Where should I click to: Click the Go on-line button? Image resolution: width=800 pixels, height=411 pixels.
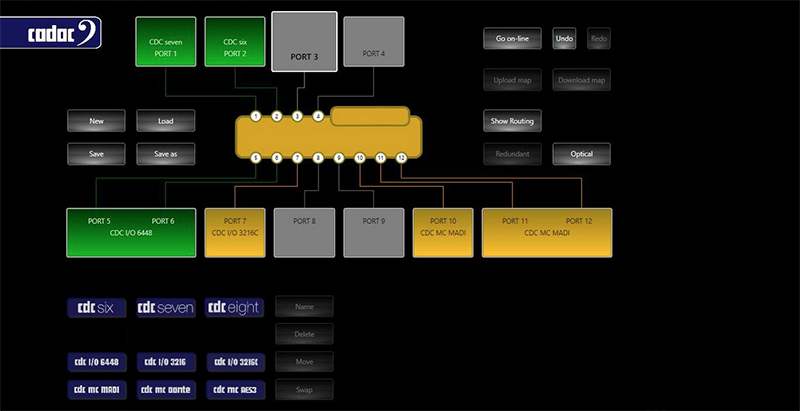(x=512, y=38)
